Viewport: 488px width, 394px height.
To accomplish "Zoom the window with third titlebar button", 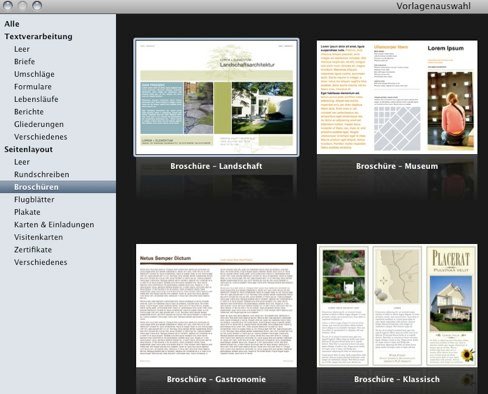I will 37,5.
